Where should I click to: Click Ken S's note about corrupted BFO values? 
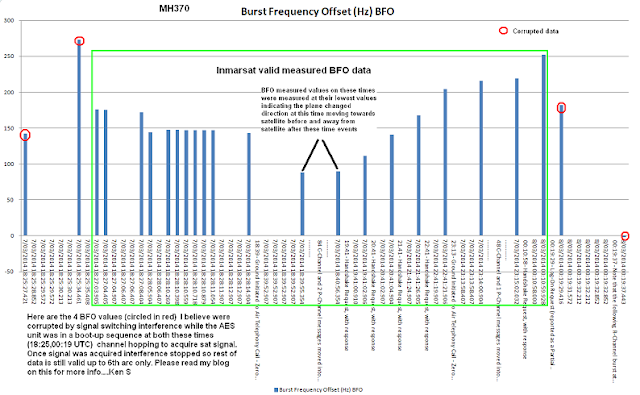pyautogui.click(x=132, y=344)
